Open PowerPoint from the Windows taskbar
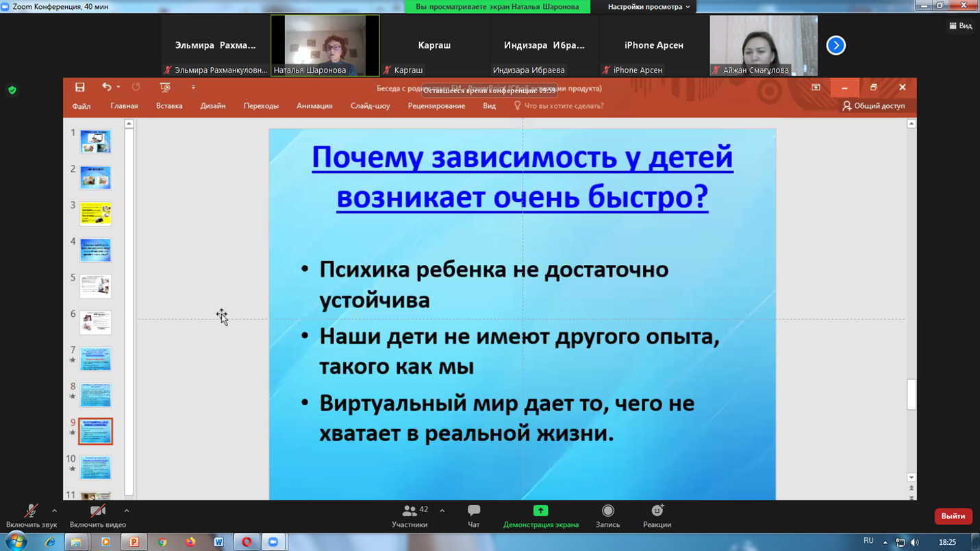Image resolution: width=980 pixels, height=551 pixels. coord(134,541)
